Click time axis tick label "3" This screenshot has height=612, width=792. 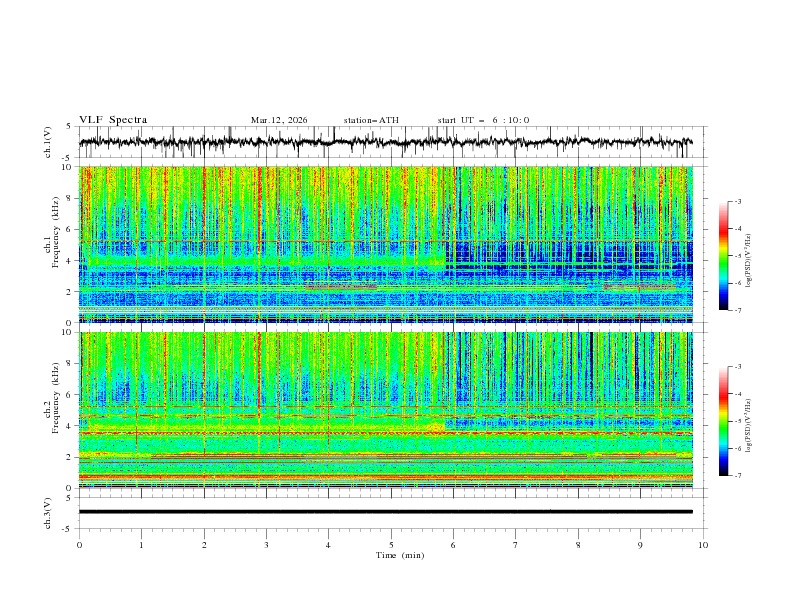[266, 545]
